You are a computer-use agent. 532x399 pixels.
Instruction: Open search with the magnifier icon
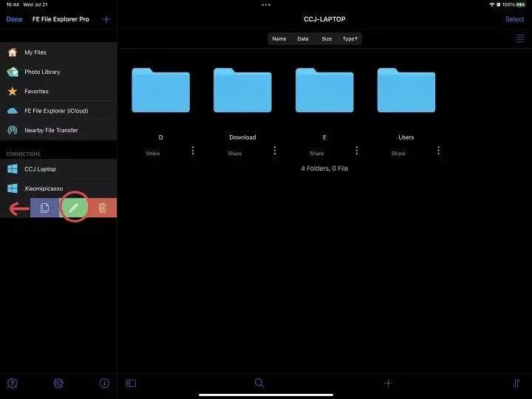pyautogui.click(x=259, y=383)
